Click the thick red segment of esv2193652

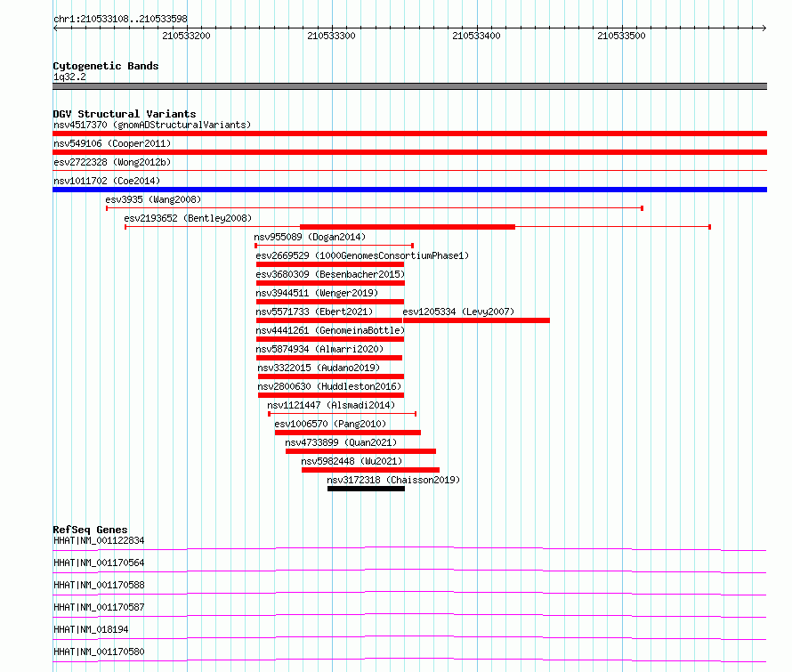click(408, 227)
